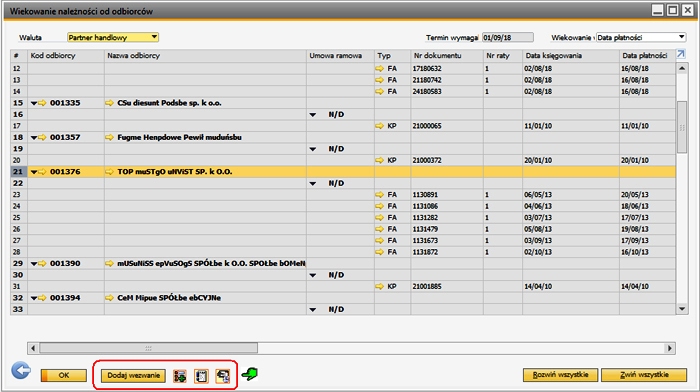Image resolution: width=700 pixels, height=392 pixels.
Task: Click the Termin wymagalności date field
Action: tap(508, 38)
